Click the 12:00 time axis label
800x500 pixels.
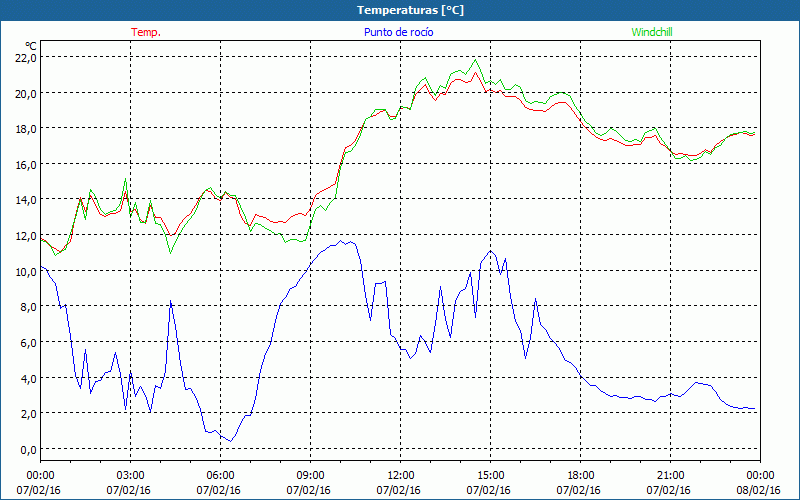tap(401, 476)
